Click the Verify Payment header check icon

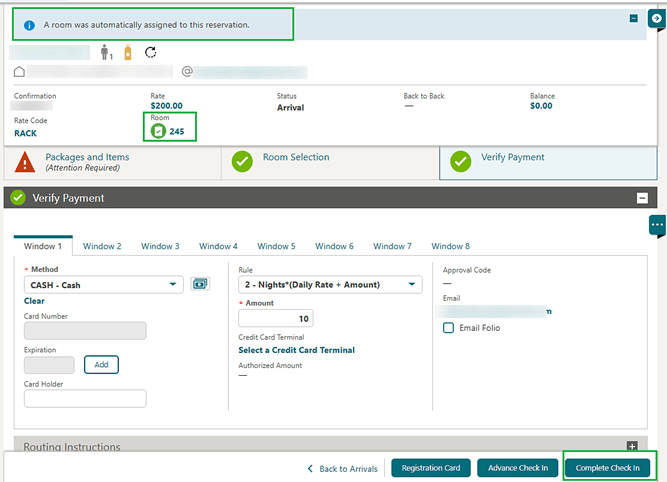click(x=18, y=198)
